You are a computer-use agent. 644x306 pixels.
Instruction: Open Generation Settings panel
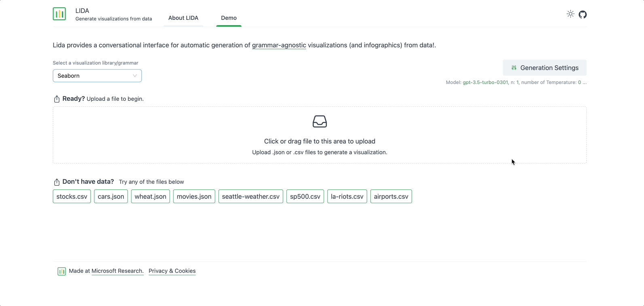click(x=544, y=68)
